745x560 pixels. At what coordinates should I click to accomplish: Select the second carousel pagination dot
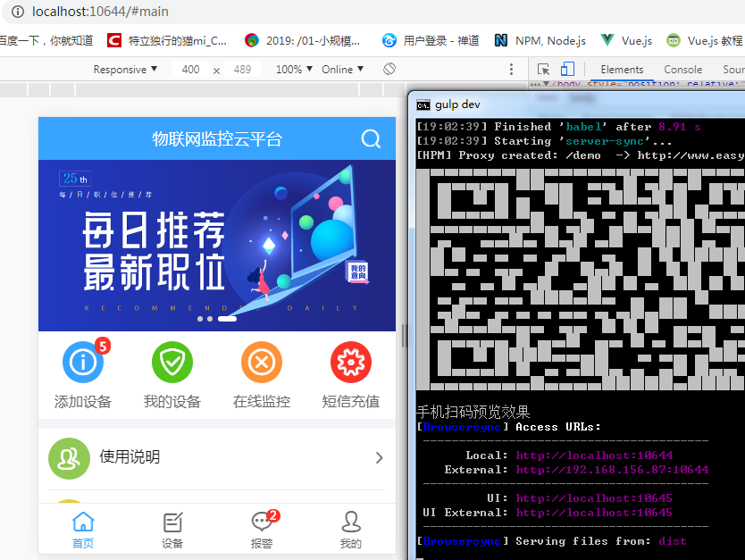click(212, 319)
